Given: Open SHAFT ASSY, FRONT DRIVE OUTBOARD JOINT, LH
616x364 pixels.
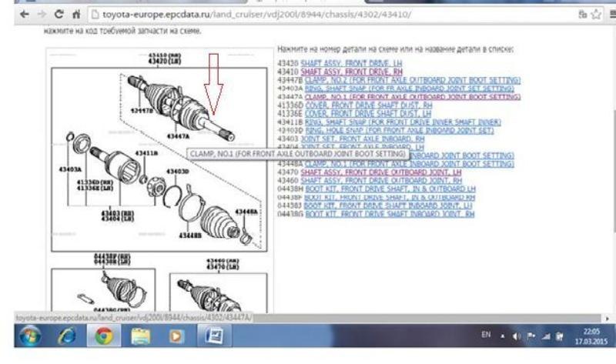Looking at the screenshot, I should click(381, 172).
